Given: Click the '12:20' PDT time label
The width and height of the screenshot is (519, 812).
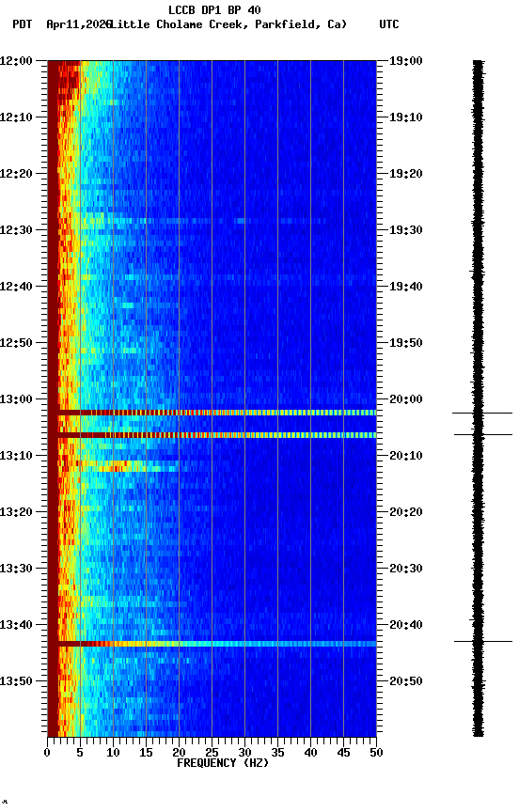Looking at the screenshot, I should pyautogui.click(x=16, y=174).
